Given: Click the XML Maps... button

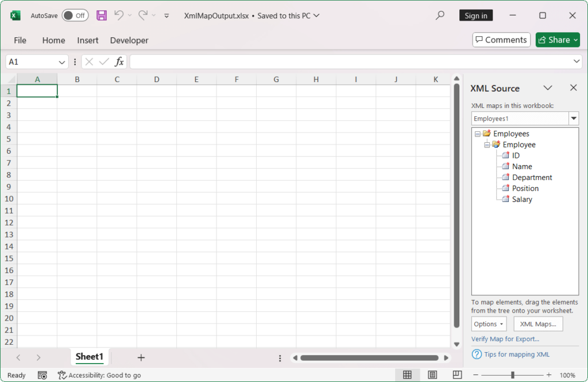Looking at the screenshot, I should [537, 323].
